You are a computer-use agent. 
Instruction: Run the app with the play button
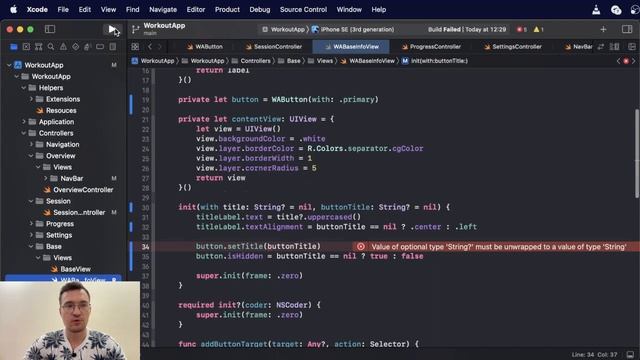(112, 29)
